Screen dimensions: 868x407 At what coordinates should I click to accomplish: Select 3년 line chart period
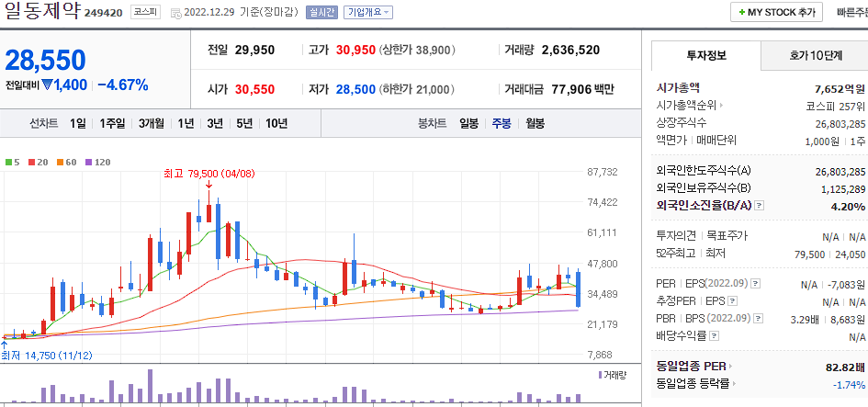click(x=215, y=123)
